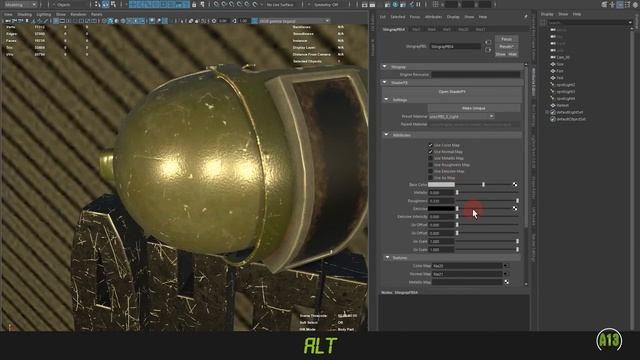The height and width of the screenshot is (360, 640).
Task: Collapse the Textures section
Action: pos(387,258)
